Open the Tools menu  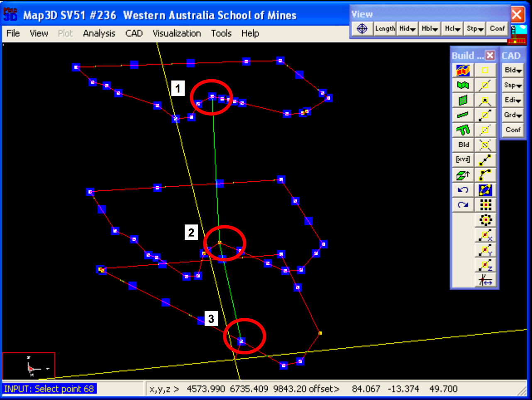[x=221, y=33]
